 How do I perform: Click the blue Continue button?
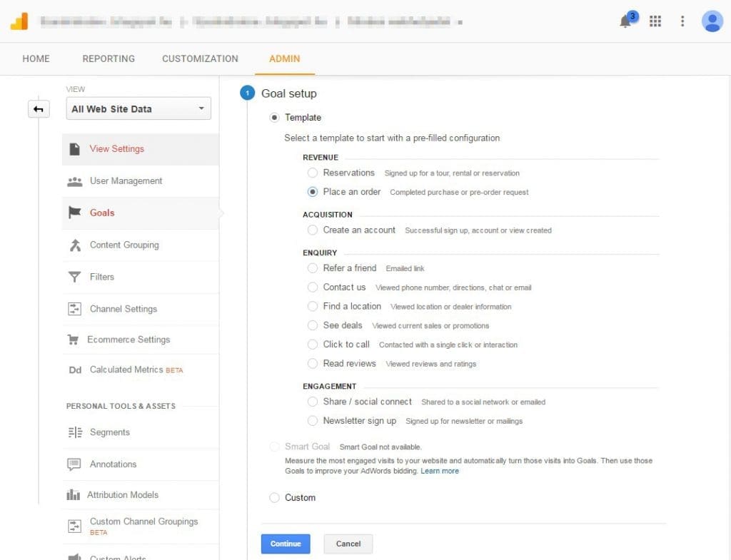[286, 544]
